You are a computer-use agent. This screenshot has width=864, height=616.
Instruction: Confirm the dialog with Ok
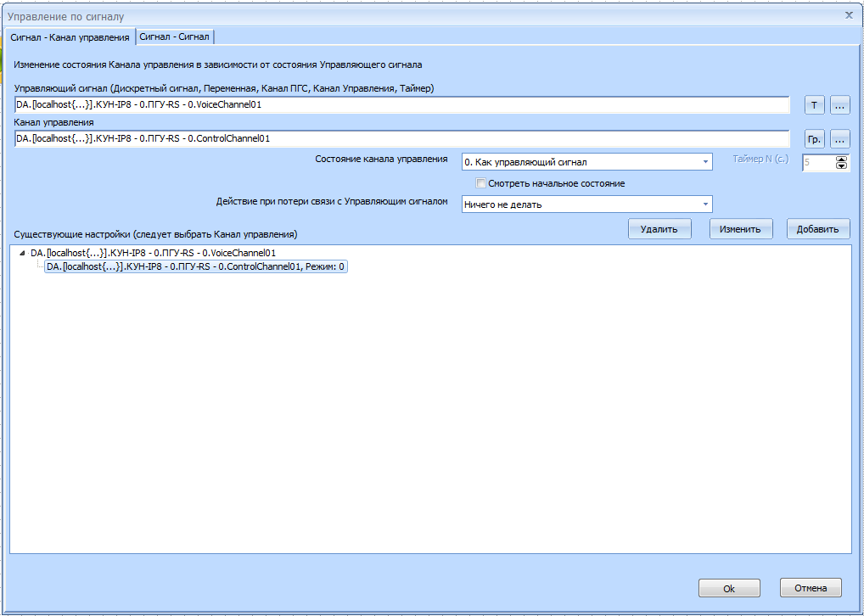[x=728, y=588]
